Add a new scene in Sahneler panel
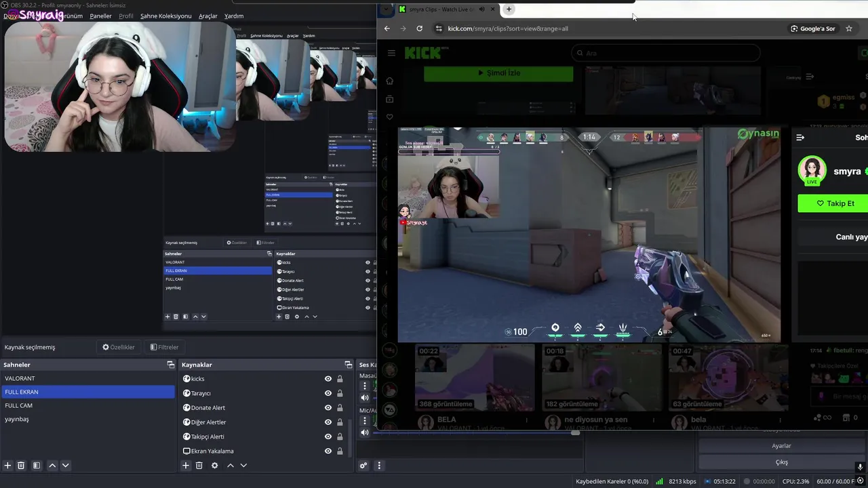Viewport: 868px width, 488px height. coord(7,466)
